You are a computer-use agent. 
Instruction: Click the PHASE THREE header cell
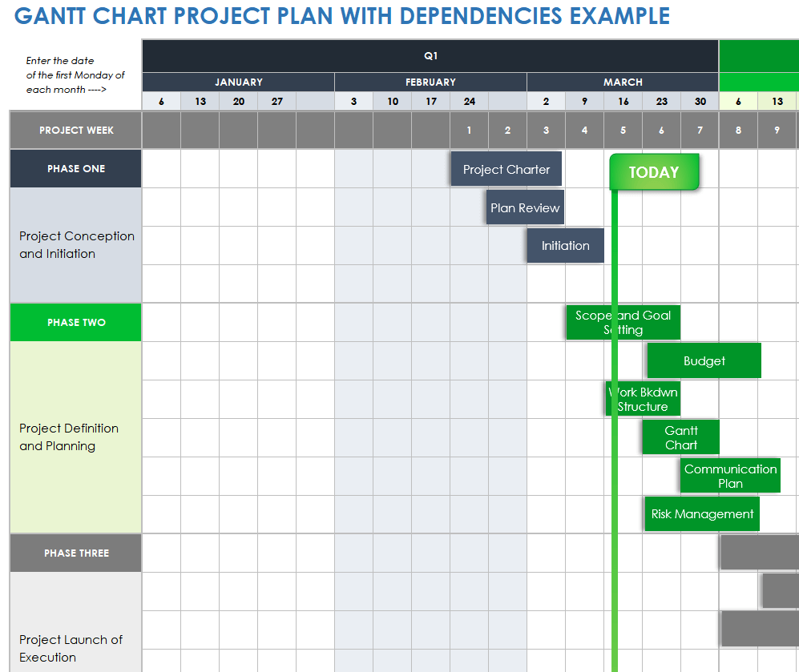click(x=76, y=553)
